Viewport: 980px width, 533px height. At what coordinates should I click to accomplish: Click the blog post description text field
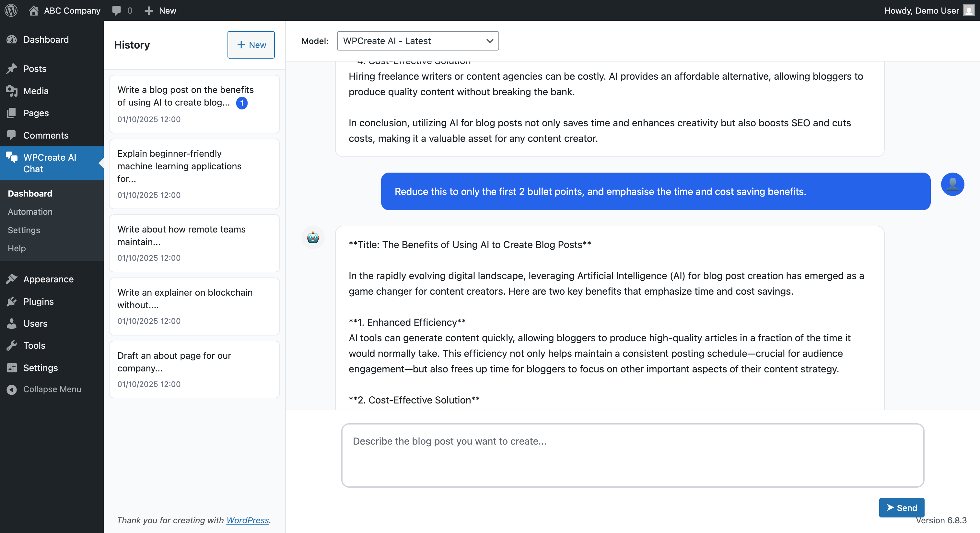pyautogui.click(x=632, y=455)
